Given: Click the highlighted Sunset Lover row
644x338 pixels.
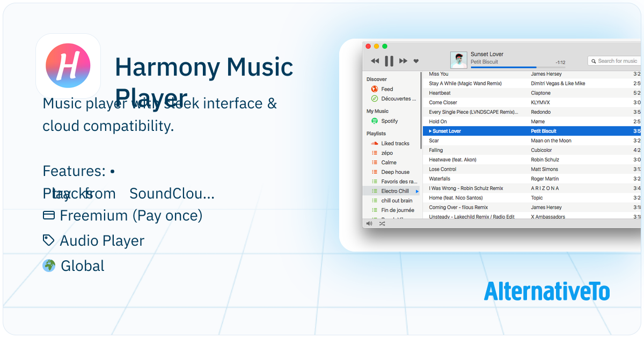Looking at the screenshot, I should tap(532, 131).
